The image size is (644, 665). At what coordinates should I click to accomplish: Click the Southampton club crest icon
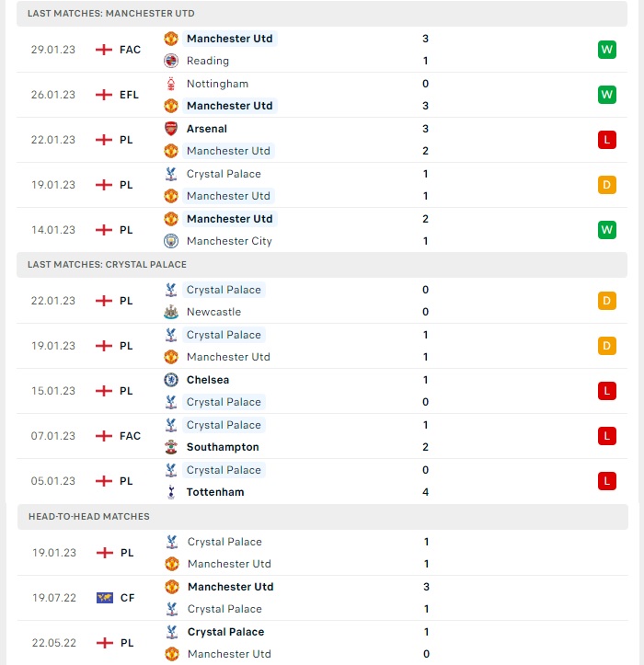click(171, 447)
